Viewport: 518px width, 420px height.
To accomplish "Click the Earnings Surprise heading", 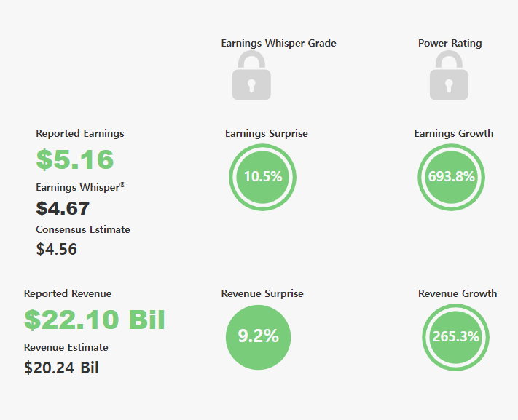I will 266,133.
